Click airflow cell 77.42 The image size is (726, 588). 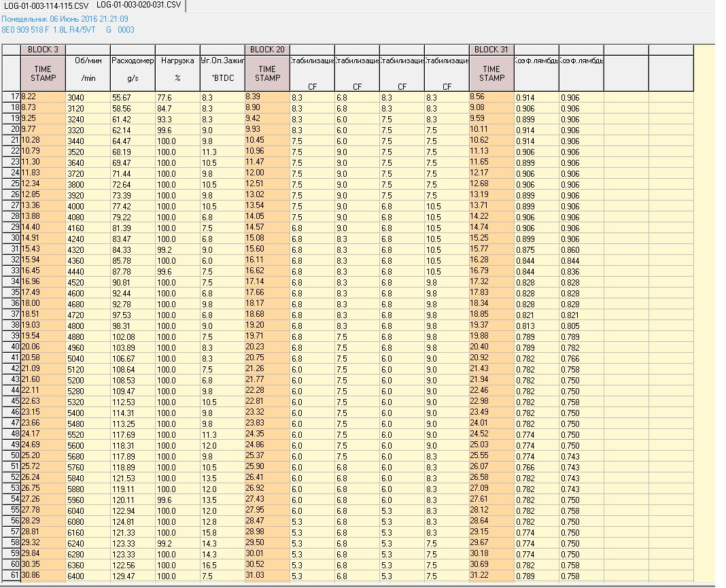pos(133,206)
